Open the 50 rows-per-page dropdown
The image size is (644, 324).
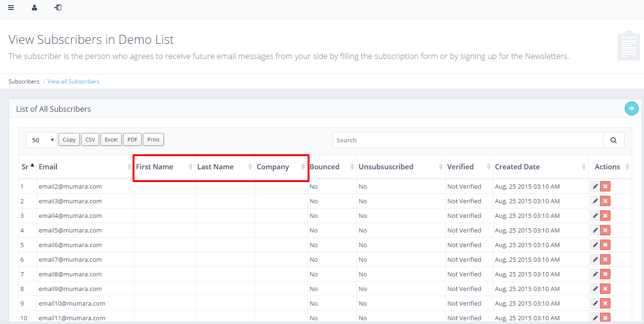42,140
